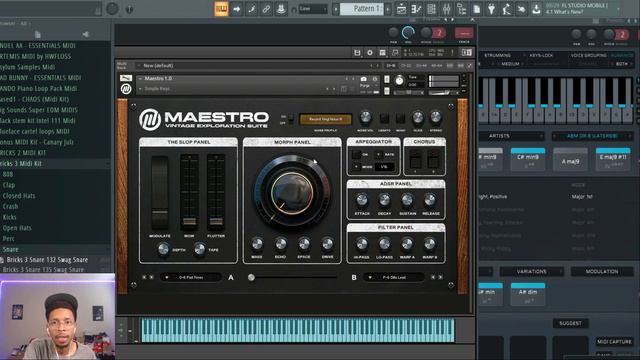Adjust the Flutter fader
Image resolution: width=640 pixels, height=360 pixels.
pos(216,221)
